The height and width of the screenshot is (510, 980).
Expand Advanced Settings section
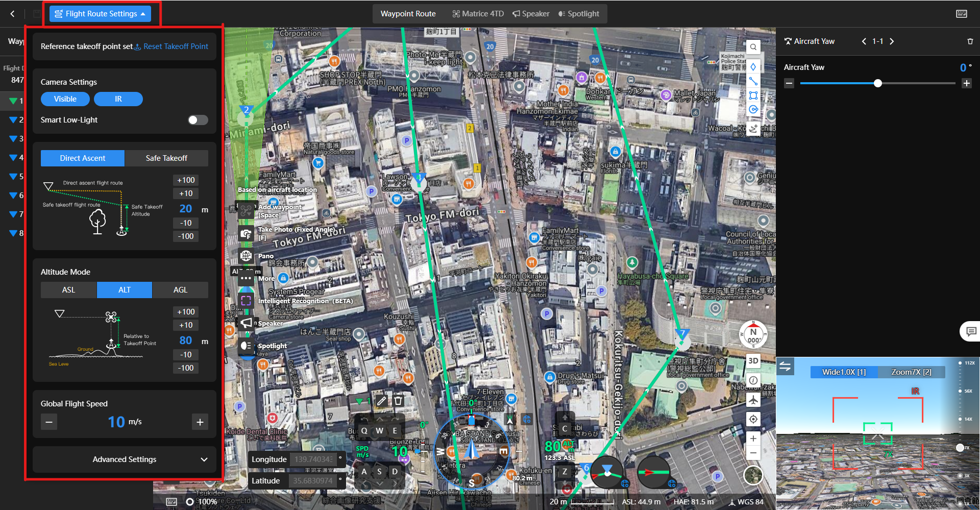(125, 459)
